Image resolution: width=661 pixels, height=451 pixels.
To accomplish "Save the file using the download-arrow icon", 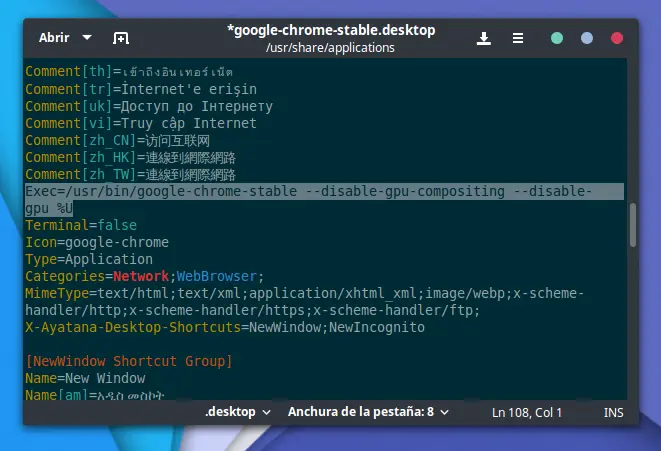I will [x=484, y=38].
